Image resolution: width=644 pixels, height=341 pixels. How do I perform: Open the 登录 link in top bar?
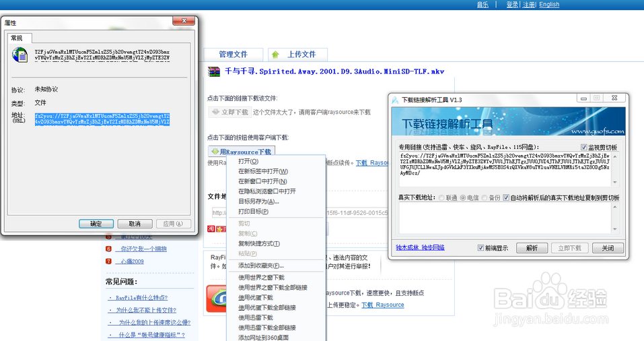point(512,5)
